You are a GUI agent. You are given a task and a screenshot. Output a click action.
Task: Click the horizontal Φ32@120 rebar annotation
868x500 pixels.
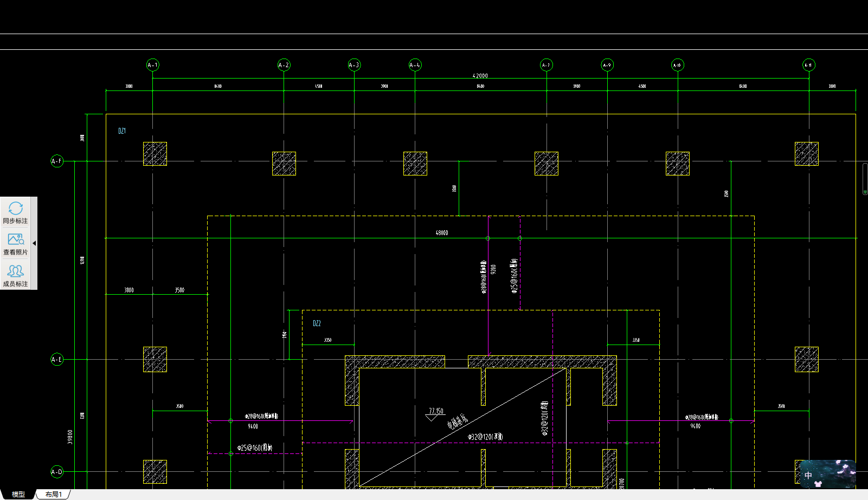(485, 437)
